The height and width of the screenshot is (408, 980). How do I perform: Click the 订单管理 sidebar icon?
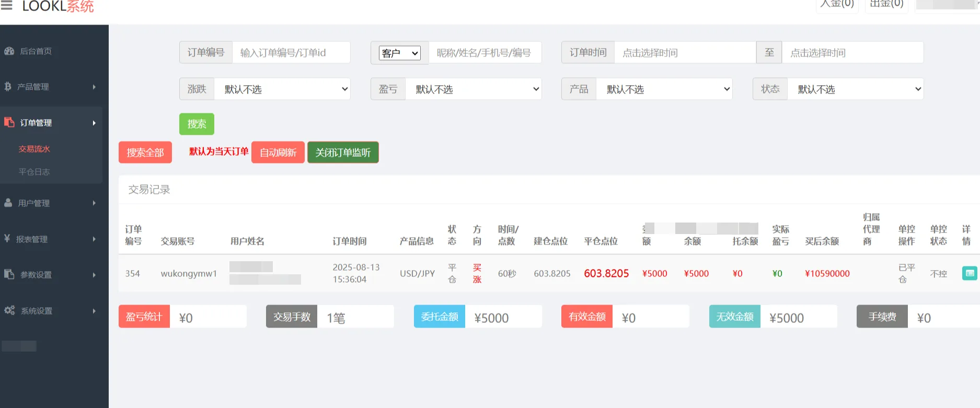pyautogui.click(x=9, y=122)
